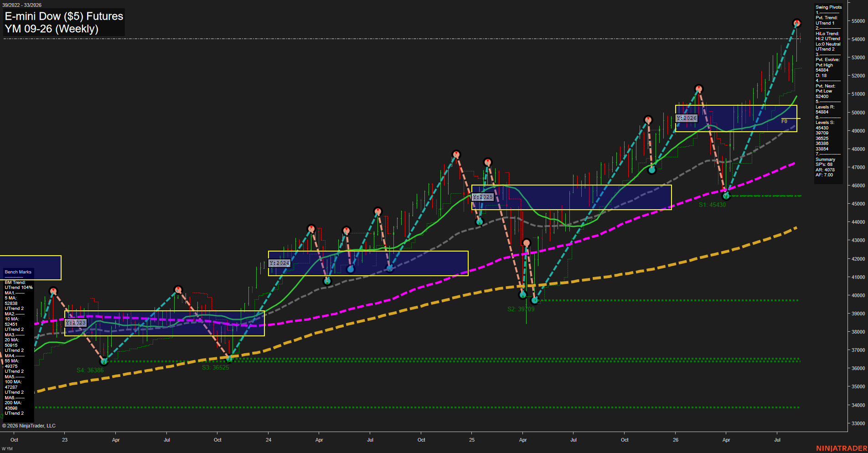The width and height of the screenshot is (868, 453).
Task: Click the 55000 price axis label
Action: (x=858, y=21)
